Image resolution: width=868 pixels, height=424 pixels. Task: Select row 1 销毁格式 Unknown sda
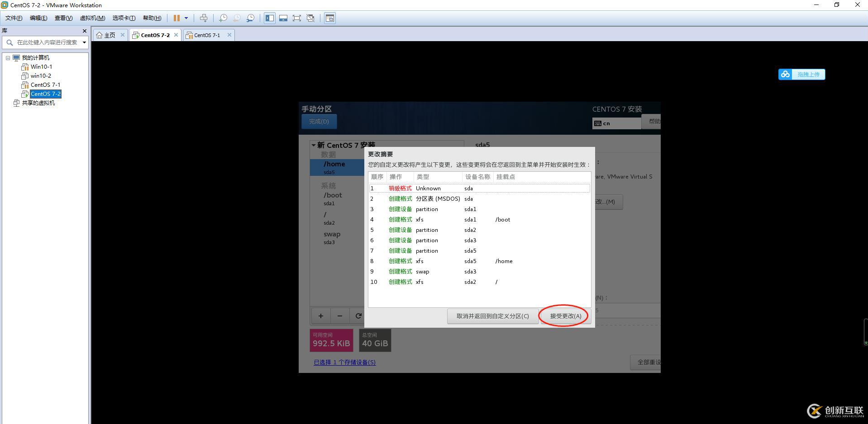pyautogui.click(x=479, y=188)
